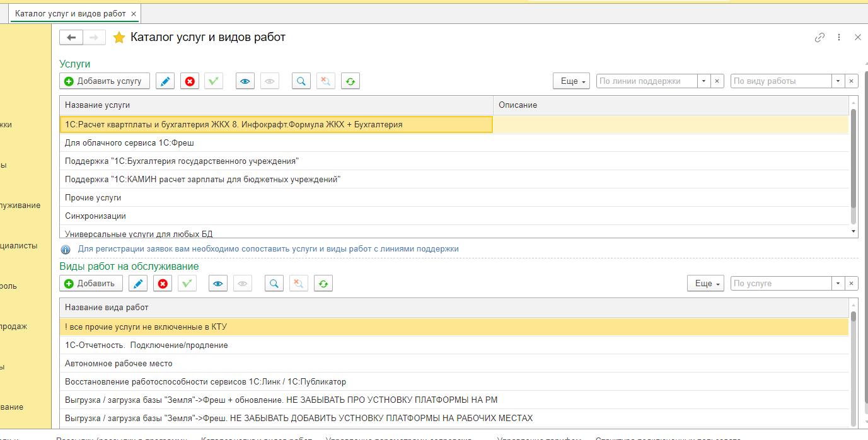This screenshot has width=868, height=440.
Task: Expand the По виду работы dropdown arrow
Action: tap(838, 81)
